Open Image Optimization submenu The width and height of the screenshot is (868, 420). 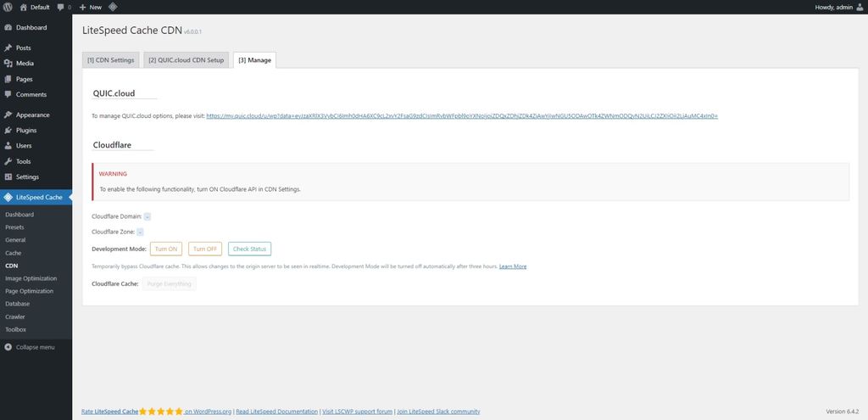(x=31, y=278)
